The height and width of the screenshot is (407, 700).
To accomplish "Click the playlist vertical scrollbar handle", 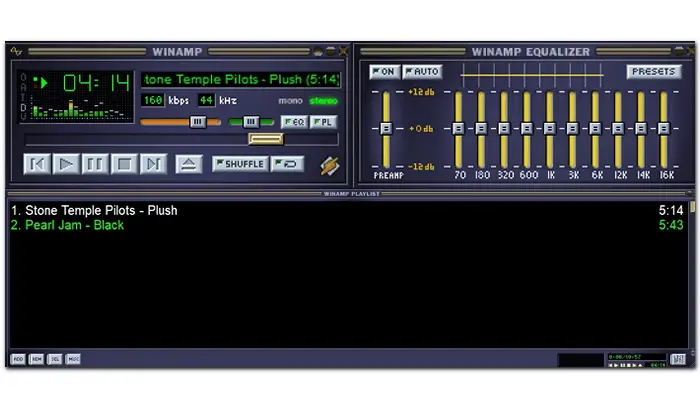I will [692, 207].
